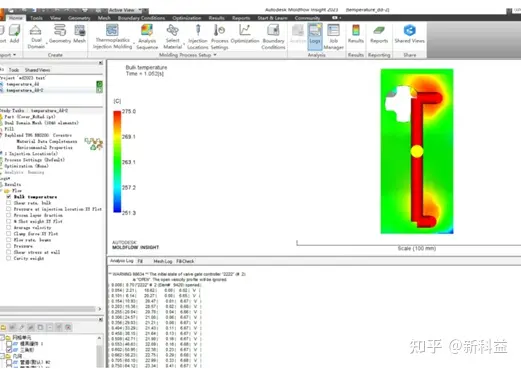Click the yellow injection location marker on model
521x369 pixels.
point(417,151)
